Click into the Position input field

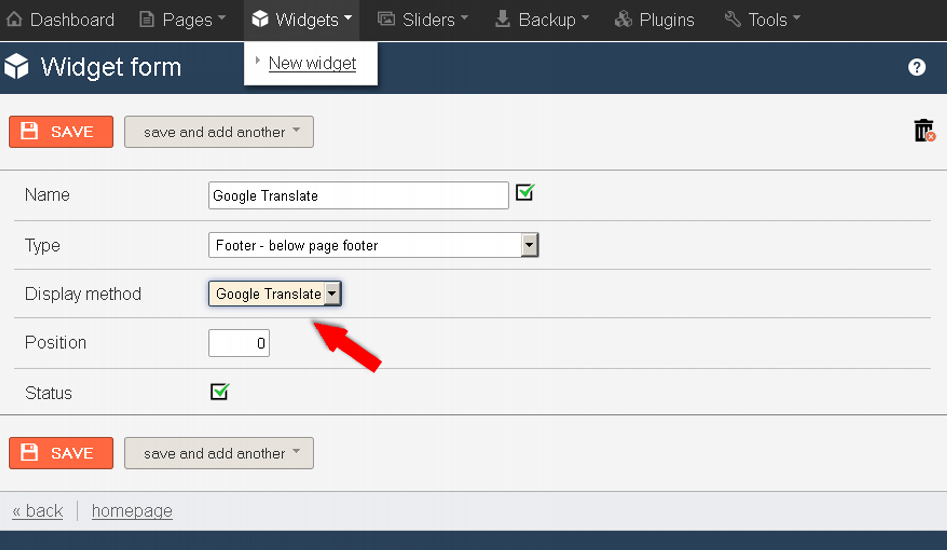click(x=239, y=343)
